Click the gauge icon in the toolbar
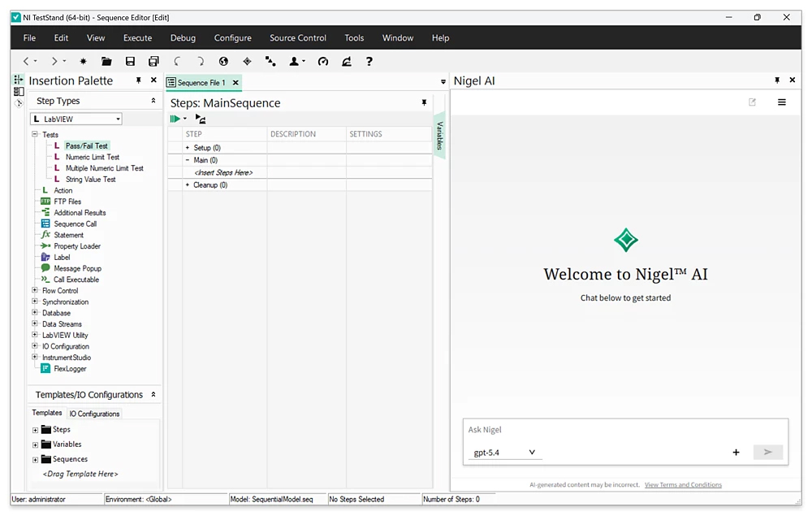 tap(323, 61)
